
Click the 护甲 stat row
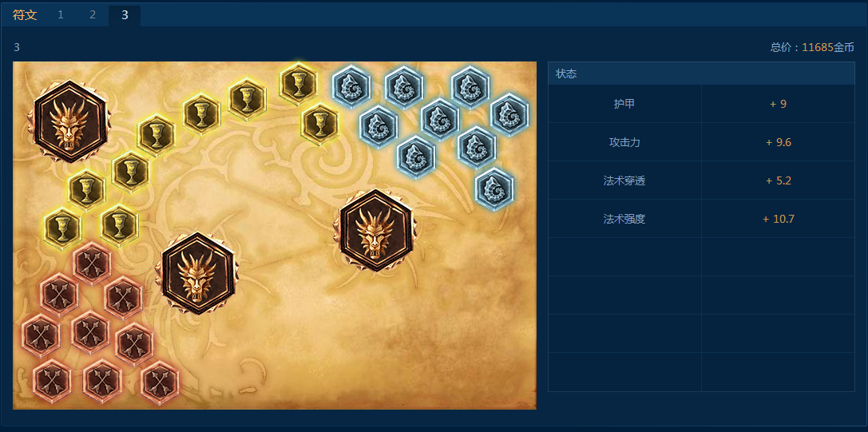tap(701, 104)
